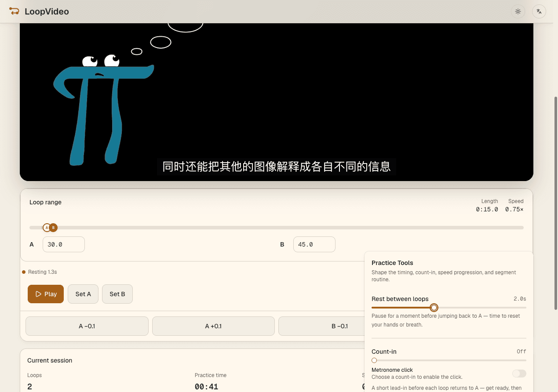Viewport: 558px width, 392px height.
Task: Toggle the light/dark theme sun icon
Action: click(x=518, y=11)
